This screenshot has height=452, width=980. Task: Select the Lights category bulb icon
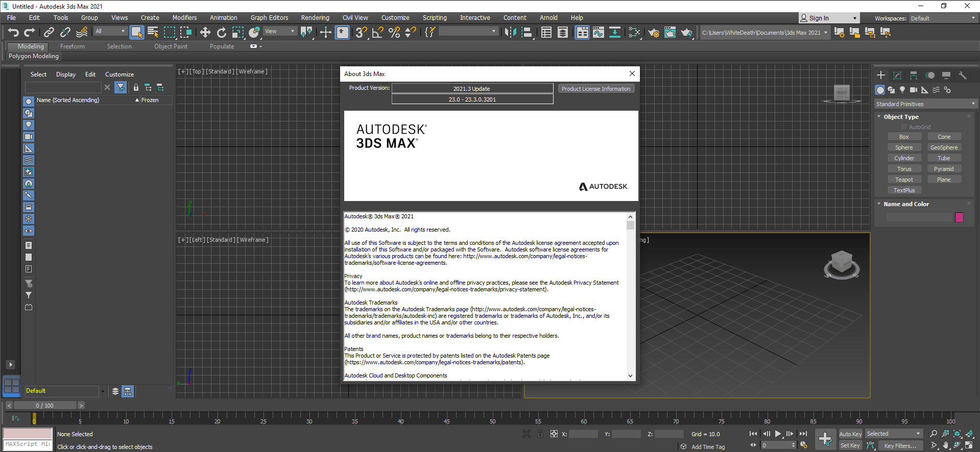(902, 90)
